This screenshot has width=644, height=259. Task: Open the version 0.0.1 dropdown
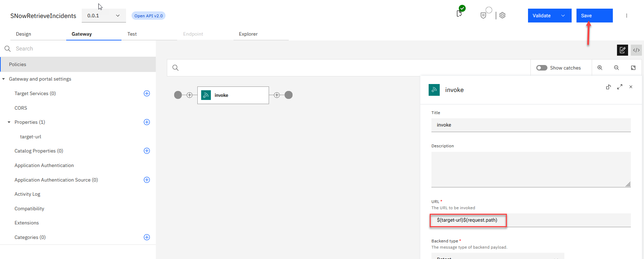pyautogui.click(x=104, y=16)
